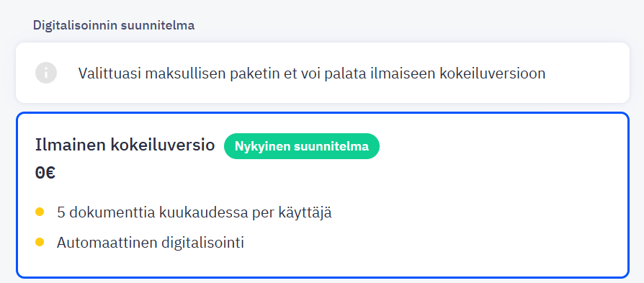
Task: Click the info notice banner card
Action: point(323,73)
